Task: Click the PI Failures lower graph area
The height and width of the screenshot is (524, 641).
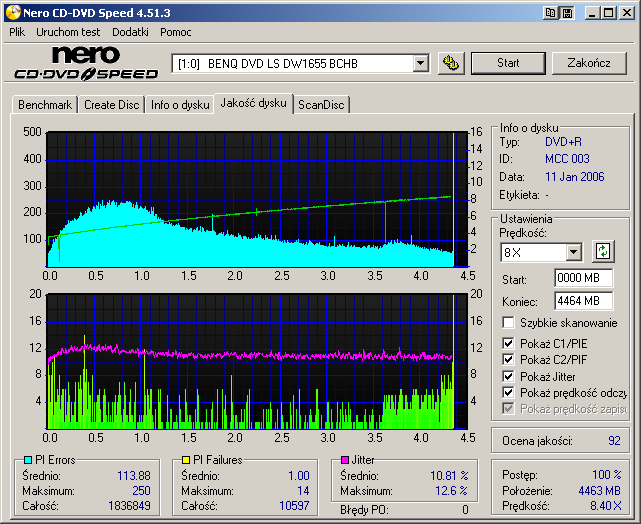Action: (x=257, y=361)
